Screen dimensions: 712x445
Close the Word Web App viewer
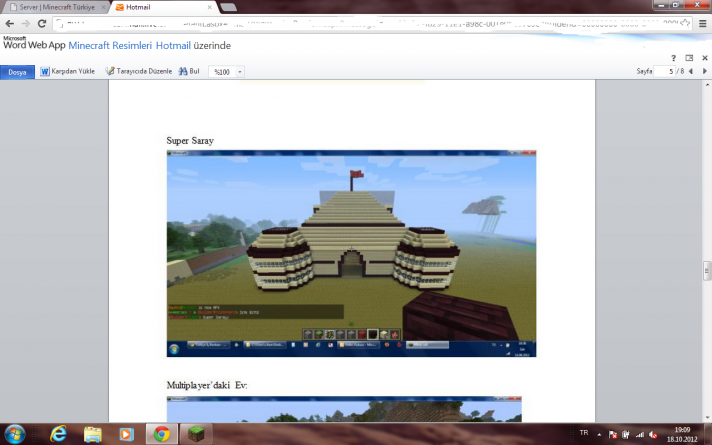click(705, 58)
